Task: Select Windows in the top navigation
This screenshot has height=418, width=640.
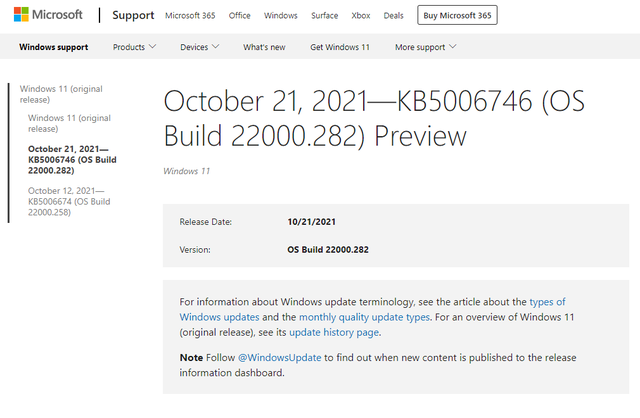Action: 281,16
